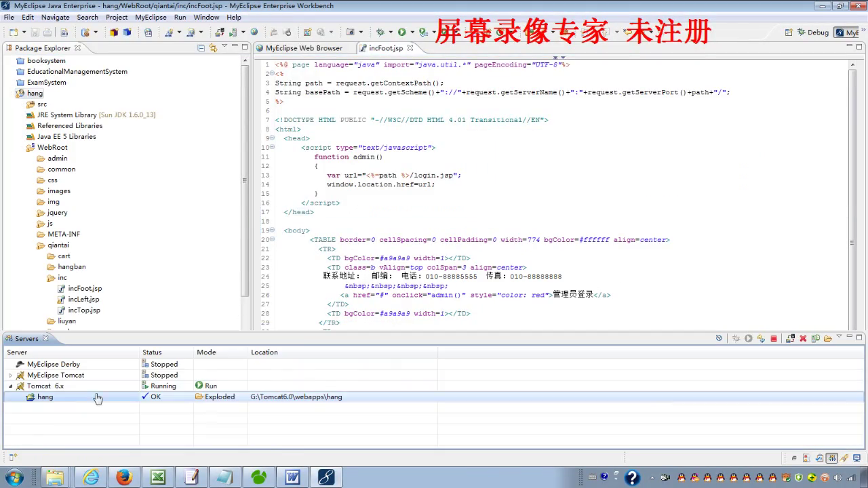The image size is (868, 488).
Task: Switch to MyEclipse Web Browser tab
Action: (x=299, y=48)
